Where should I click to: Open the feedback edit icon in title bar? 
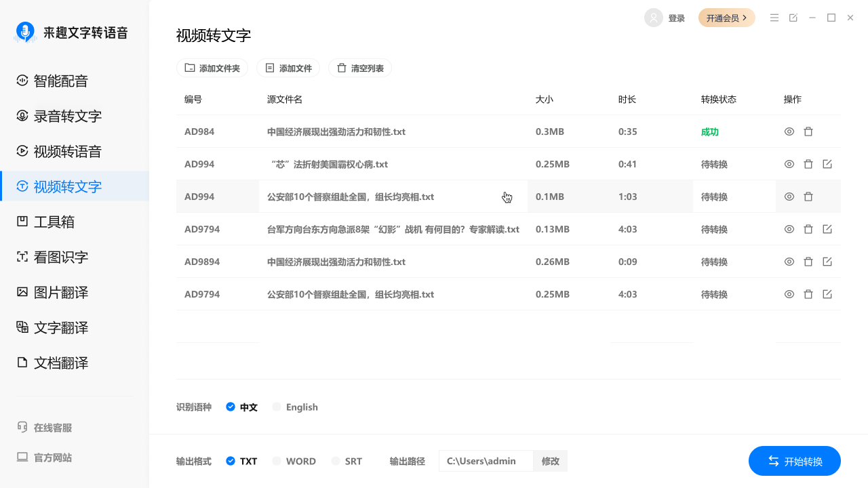793,18
